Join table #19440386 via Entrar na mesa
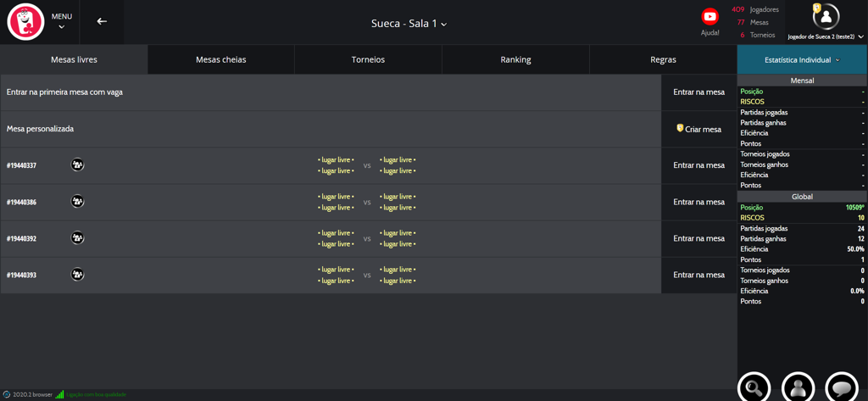 tap(698, 202)
